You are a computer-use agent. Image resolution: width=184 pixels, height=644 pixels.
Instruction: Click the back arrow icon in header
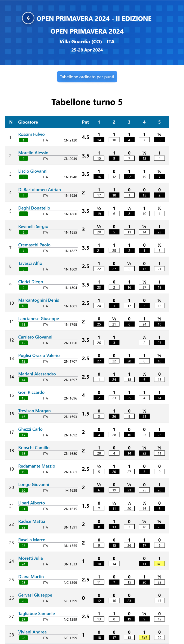point(28,18)
